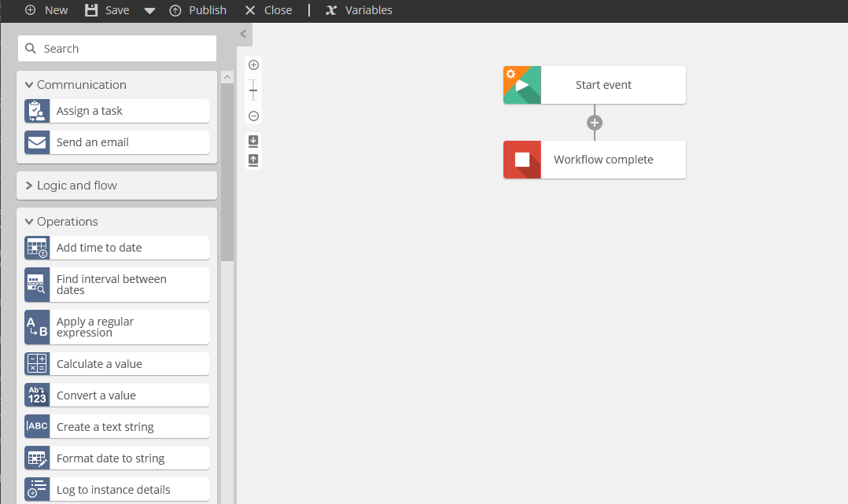
Task: Select the Send an email envelope icon
Action: tap(37, 142)
